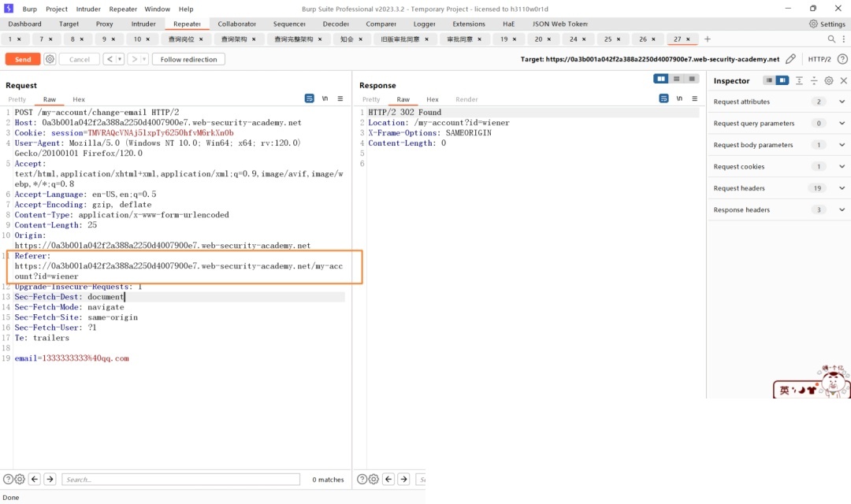Close Repeater tab 27
851x504 pixels.
click(x=688, y=39)
